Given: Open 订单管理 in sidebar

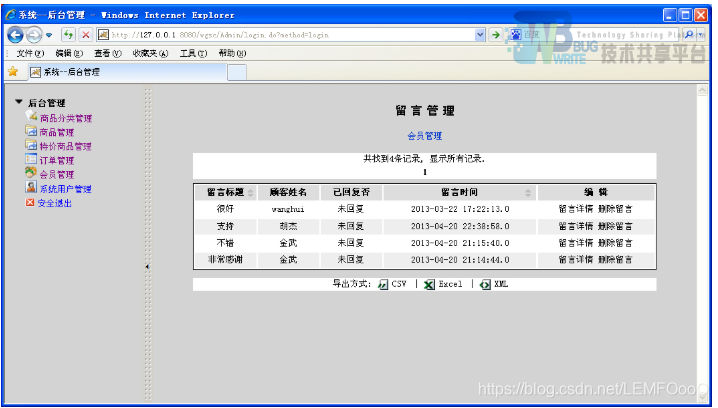Looking at the screenshot, I should [x=57, y=161].
